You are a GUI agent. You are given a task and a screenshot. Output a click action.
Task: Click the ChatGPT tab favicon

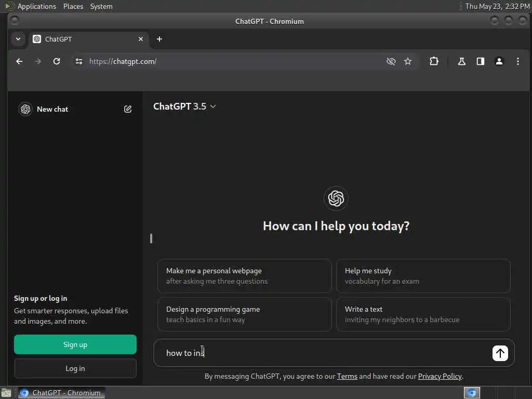pos(37,39)
